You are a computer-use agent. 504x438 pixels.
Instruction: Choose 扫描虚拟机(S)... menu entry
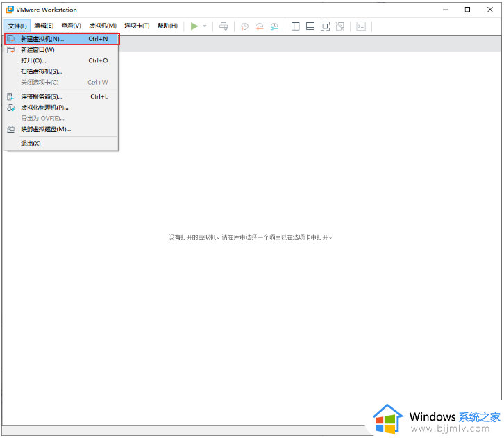[x=61, y=71]
